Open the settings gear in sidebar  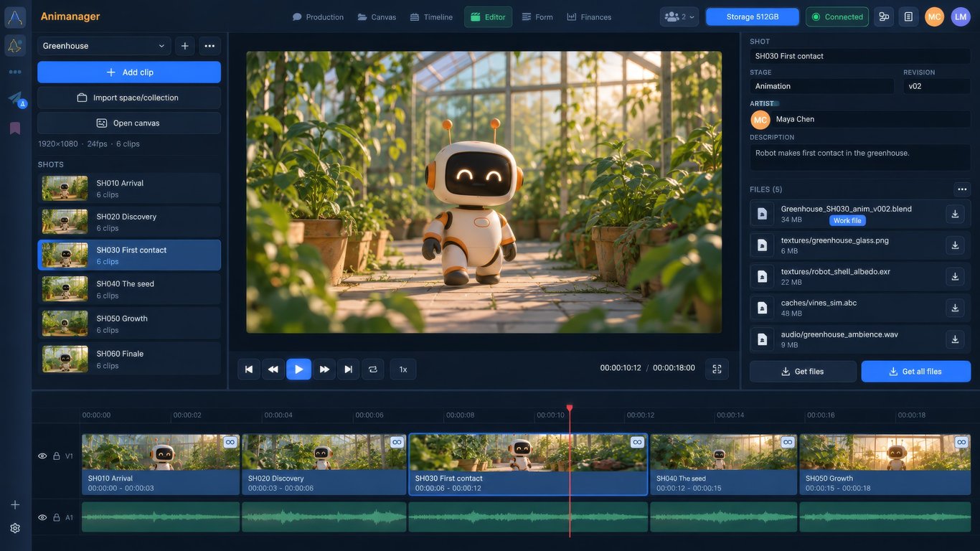coord(15,528)
